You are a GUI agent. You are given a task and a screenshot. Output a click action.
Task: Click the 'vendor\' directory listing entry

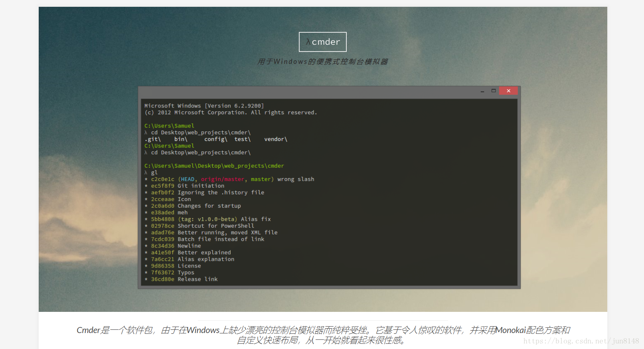pyautogui.click(x=276, y=139)
